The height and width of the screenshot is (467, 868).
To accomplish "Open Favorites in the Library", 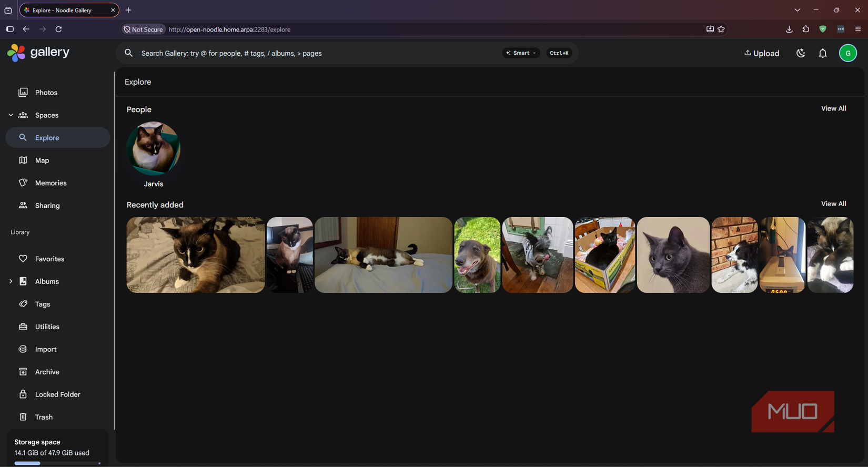I will 58,259.
